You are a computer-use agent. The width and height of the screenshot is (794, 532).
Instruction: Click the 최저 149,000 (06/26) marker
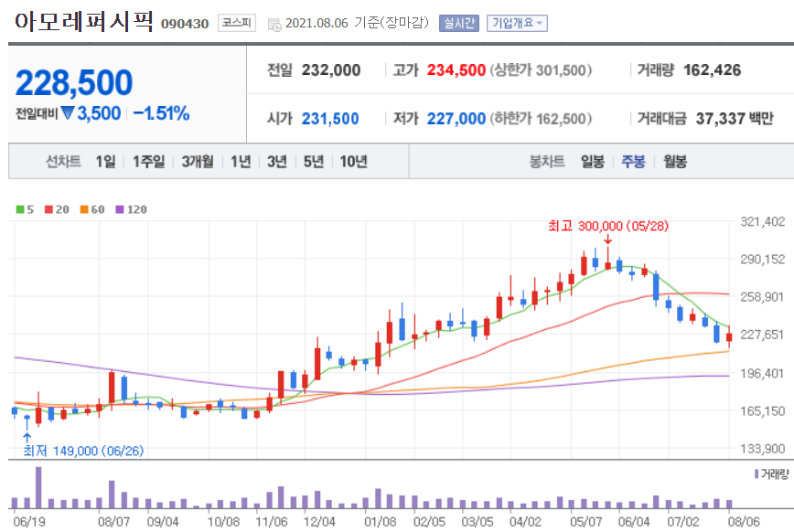(x=83, y=451)
